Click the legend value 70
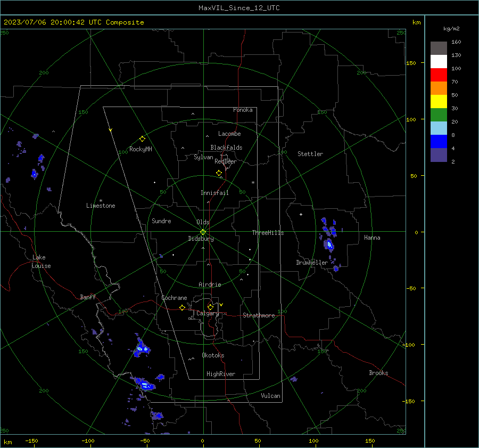479x448 pixels. point(455,82)
